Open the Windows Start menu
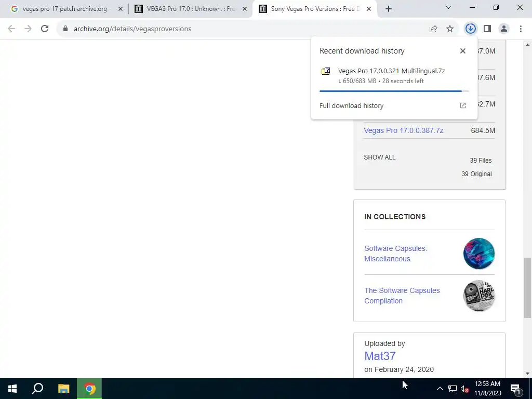This screenshot has height=399, width=532. pyautogui.click(x=12, y=389)
